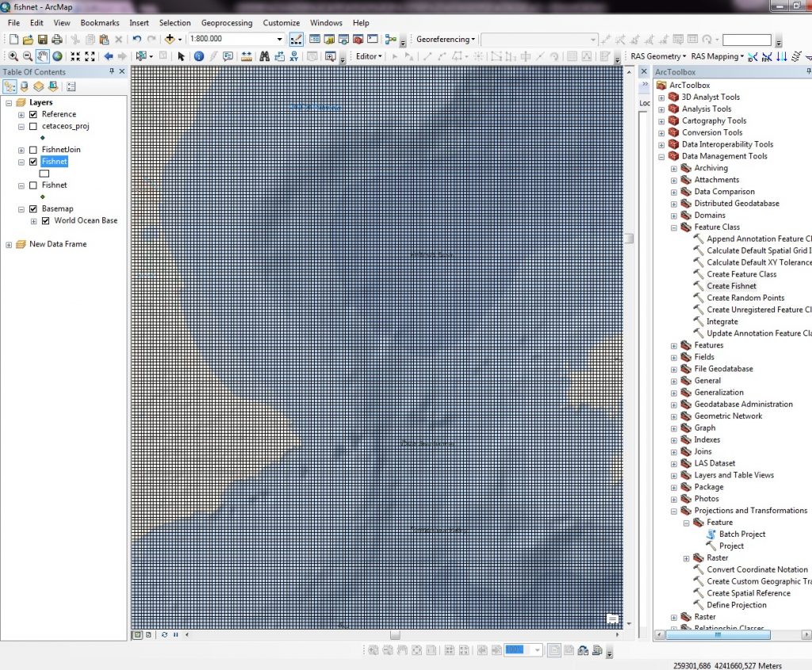This screenshot has width=812, height=670.
Task: Select the Pan hand tool
Action: pyautogui.click(x=43, y=56)
